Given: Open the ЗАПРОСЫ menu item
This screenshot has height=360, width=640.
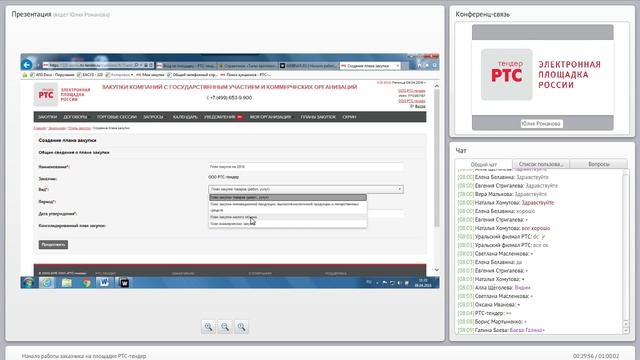Looking at the screenshot, I should 153,117.
